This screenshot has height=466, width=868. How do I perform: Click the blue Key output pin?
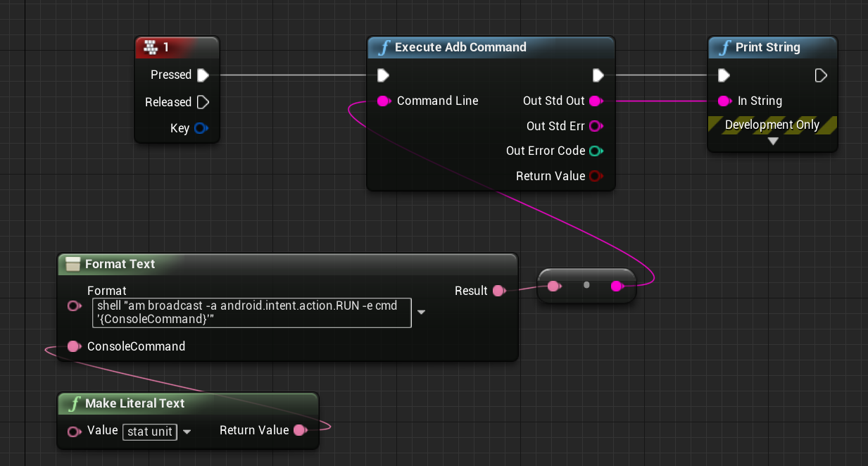(x=200, y=129)
